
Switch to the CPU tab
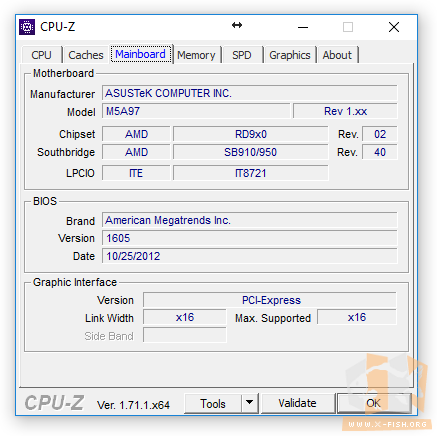coord(42,55)
